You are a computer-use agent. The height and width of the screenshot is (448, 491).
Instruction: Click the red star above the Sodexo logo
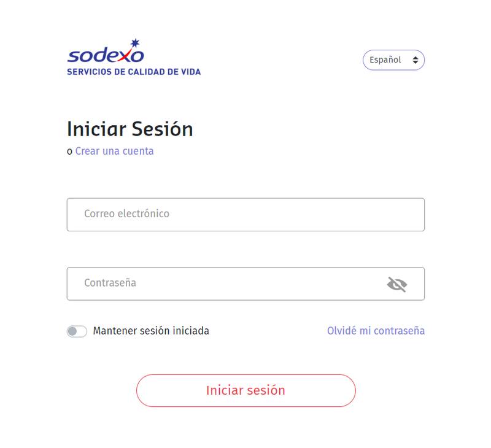pos(135,44)
